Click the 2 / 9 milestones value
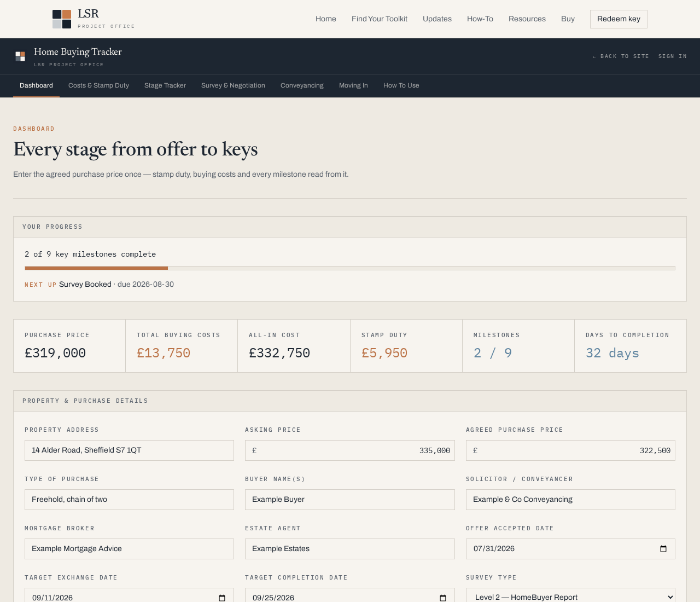Image resolution: width=700 pixels, height=602 pixels. pyautogui.click(x=493, y=354)
